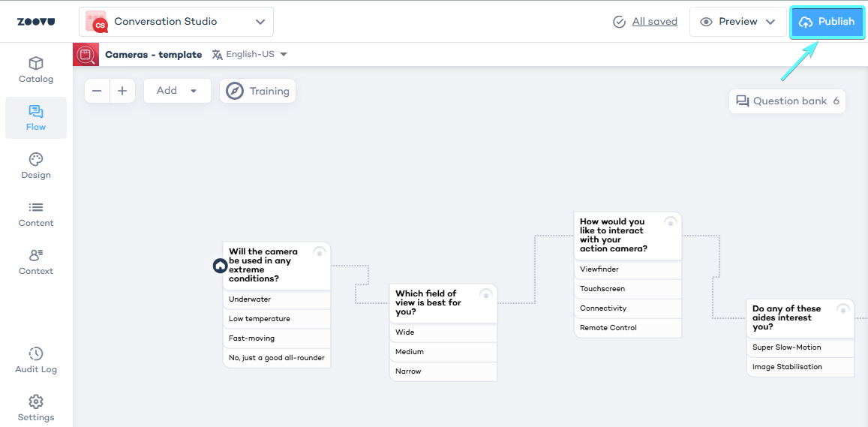868x427 pixels.
Task: Switch to the Flow tab
Action: point(36,118)
